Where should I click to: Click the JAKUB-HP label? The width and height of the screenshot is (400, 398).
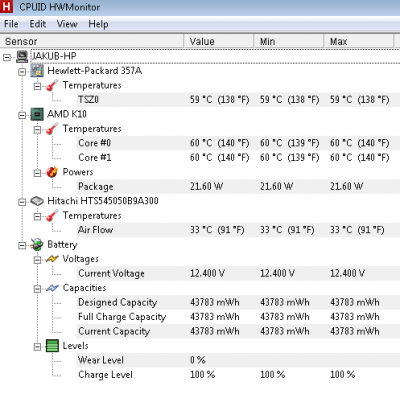(54, 56)
